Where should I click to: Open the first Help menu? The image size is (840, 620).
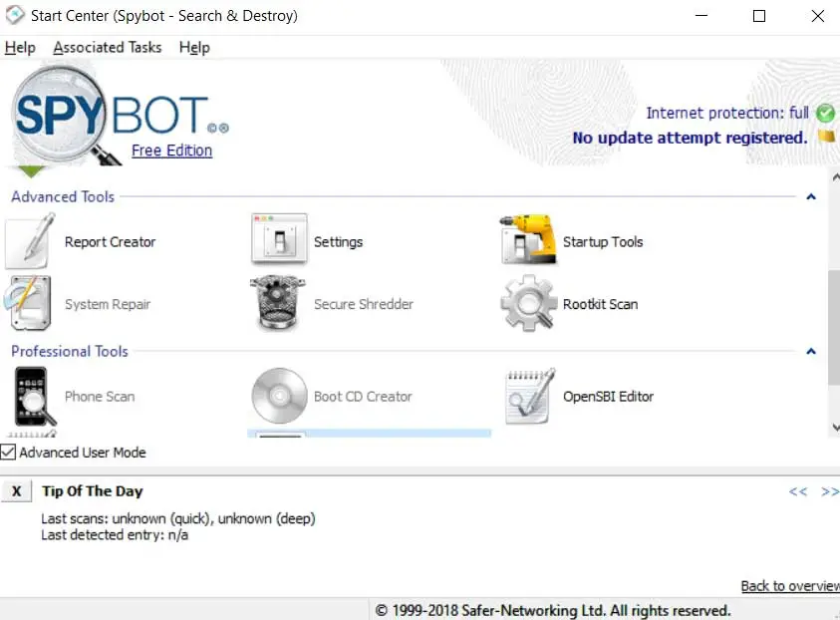20,47
